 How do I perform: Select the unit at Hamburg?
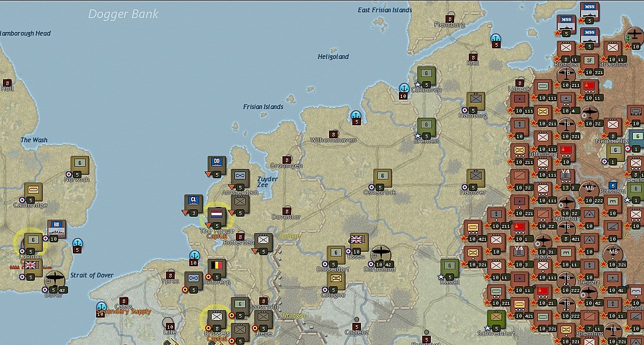[476, 101]
